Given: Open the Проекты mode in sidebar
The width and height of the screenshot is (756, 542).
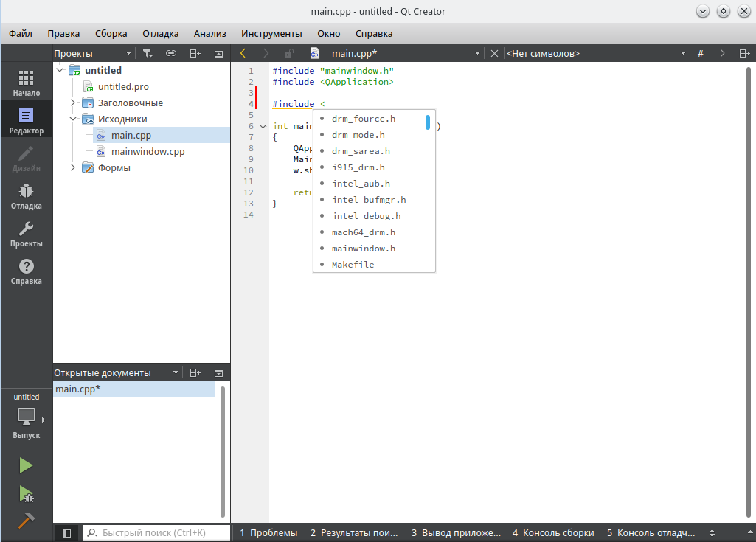Looking at the screenshot, I should click(x=26, y=234).
